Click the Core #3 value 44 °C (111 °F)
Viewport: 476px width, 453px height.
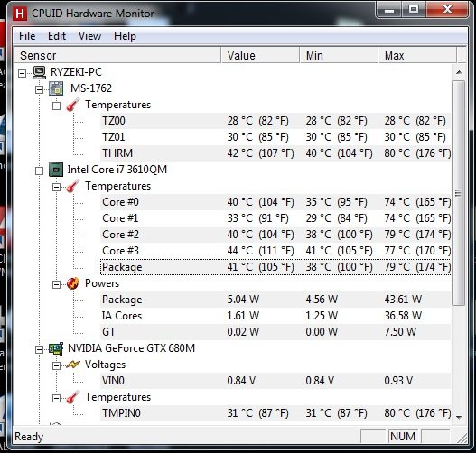[260, 251]
